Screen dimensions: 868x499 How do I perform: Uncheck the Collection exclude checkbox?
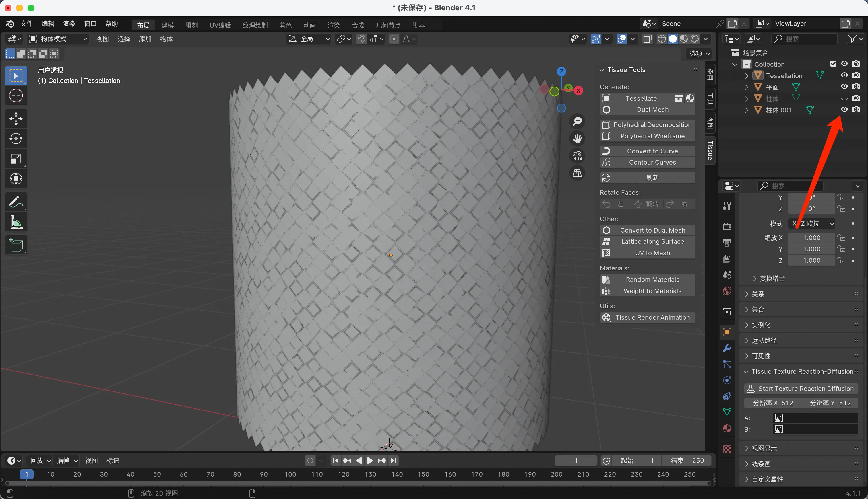click(833, 64)
